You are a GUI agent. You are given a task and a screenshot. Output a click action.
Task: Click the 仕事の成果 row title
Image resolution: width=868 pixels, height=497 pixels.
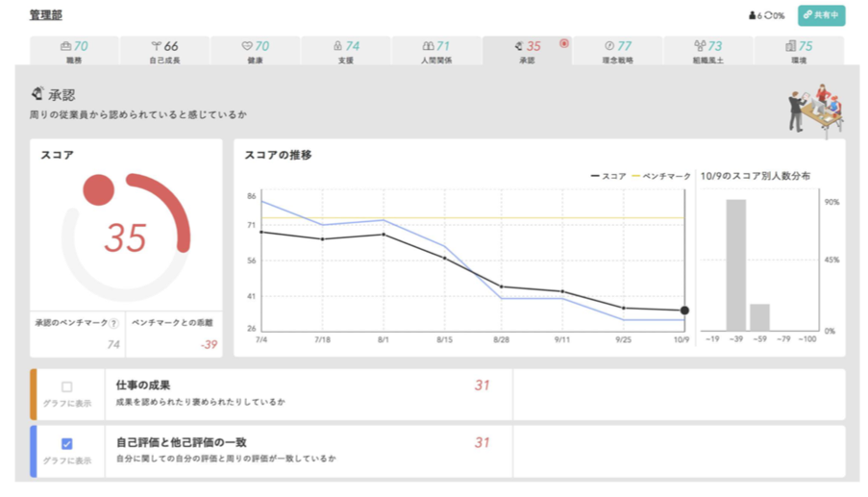coord(143,385)
